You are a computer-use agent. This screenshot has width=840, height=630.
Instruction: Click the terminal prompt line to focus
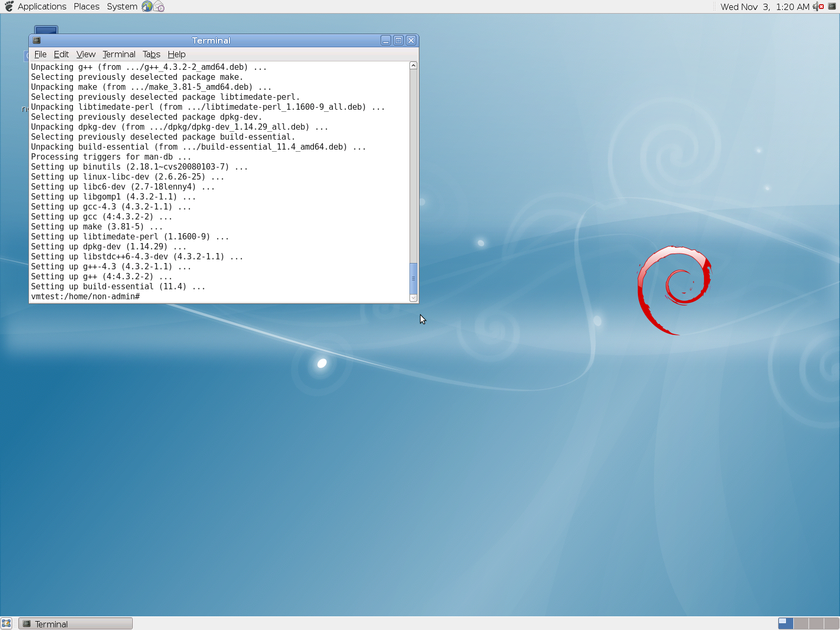pos(210,297)
